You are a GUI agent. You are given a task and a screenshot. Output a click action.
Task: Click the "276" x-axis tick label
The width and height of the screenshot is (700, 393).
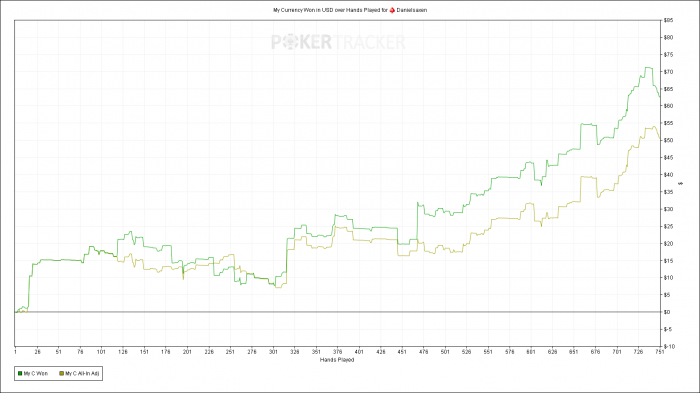[x=252, y=352]
